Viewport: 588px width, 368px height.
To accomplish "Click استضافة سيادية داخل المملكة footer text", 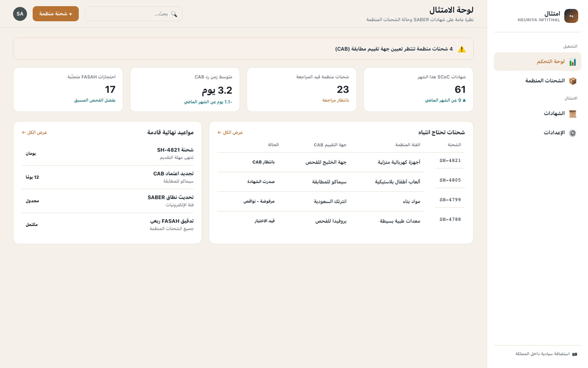I will (x=542, y=354).
